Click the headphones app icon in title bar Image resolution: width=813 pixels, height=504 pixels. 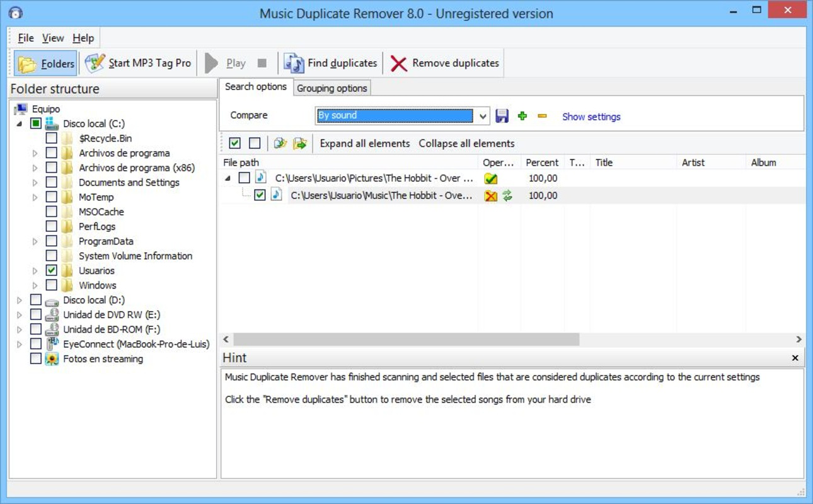16,13
